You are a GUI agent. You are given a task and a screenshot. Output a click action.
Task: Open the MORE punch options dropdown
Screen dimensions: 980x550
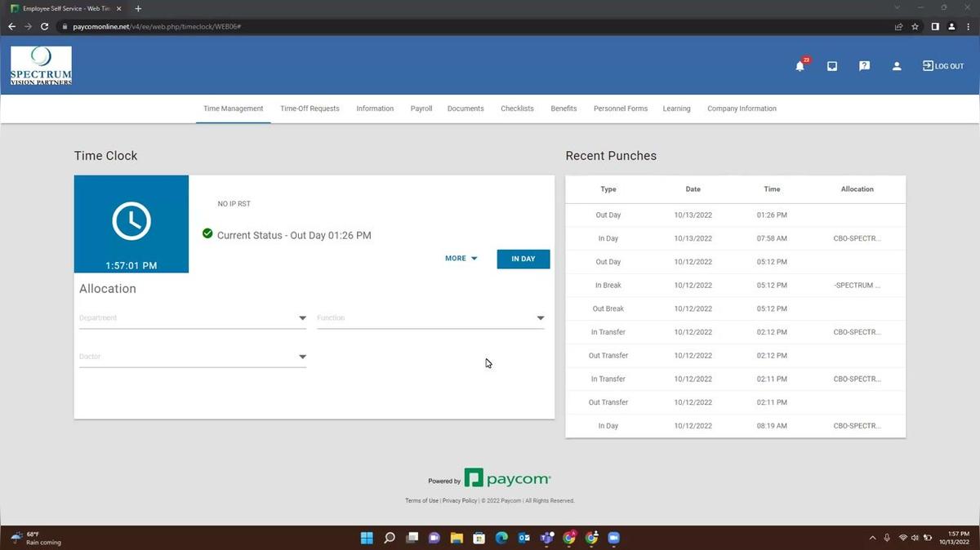coord(461,259)
